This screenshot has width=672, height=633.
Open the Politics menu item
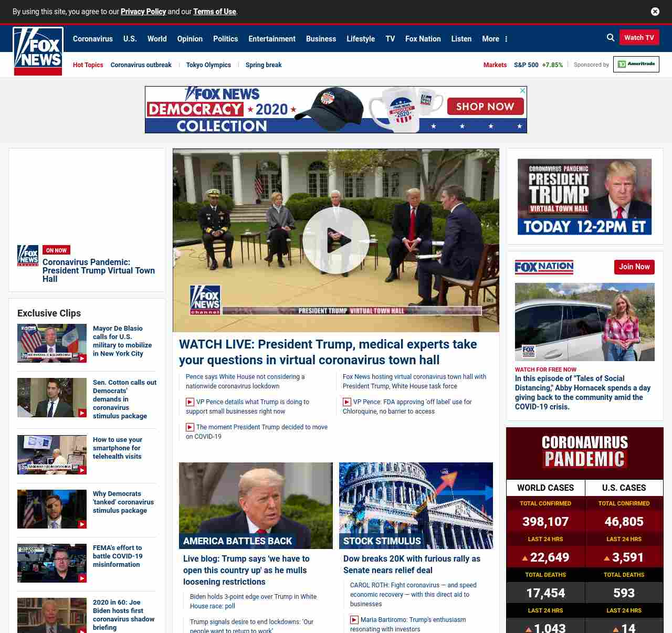point(225,39)
